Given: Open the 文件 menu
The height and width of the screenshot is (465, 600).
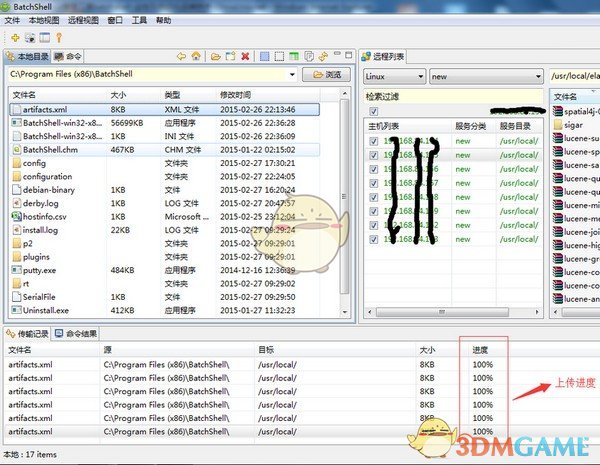Looking at the screenshot, I should [12, 20].
